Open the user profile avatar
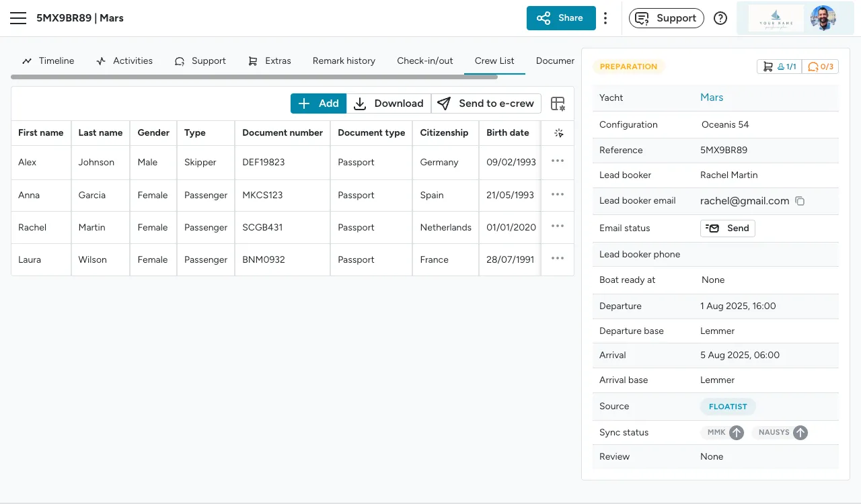The image size is (861, 504). [x=823, y=18]
